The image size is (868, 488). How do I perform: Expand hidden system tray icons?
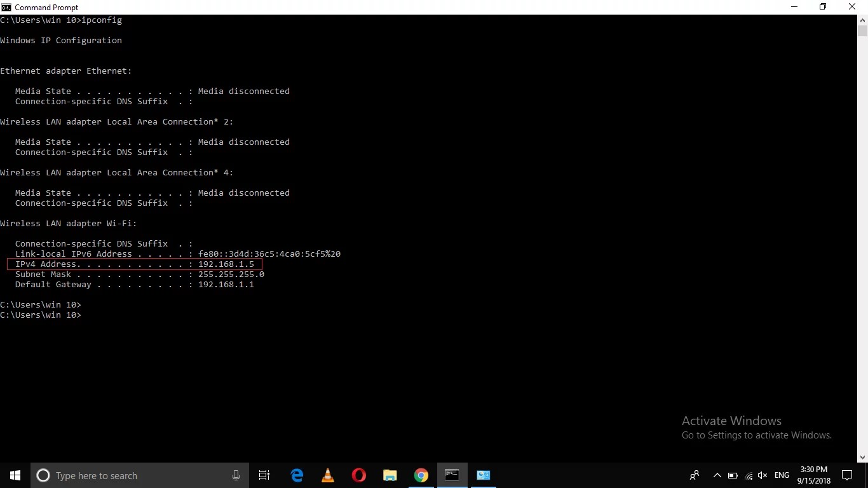(x=717, y=475)
